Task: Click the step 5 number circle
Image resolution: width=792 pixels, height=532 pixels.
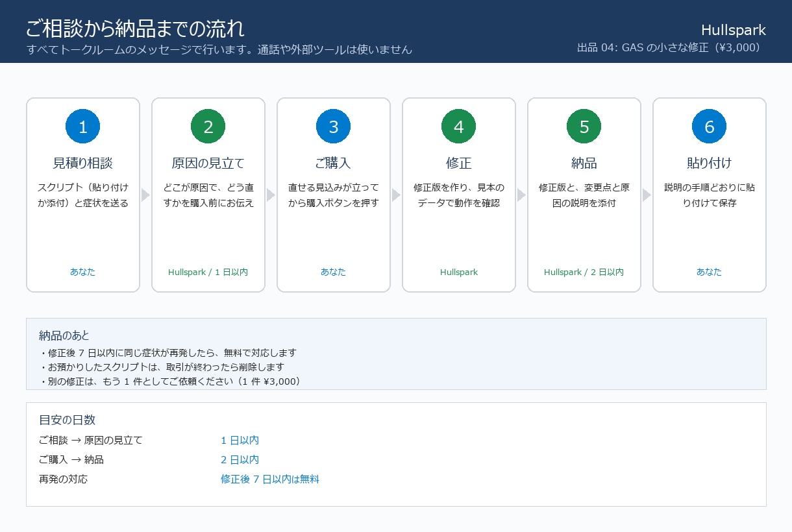Action: pyautogui.click(x=584, y=127)
